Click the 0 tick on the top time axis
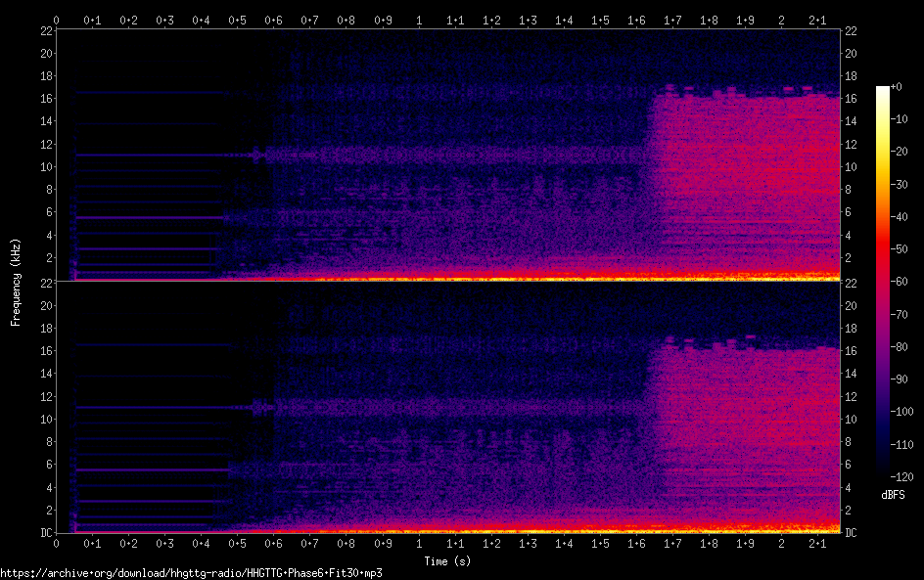 coord(57,19)
